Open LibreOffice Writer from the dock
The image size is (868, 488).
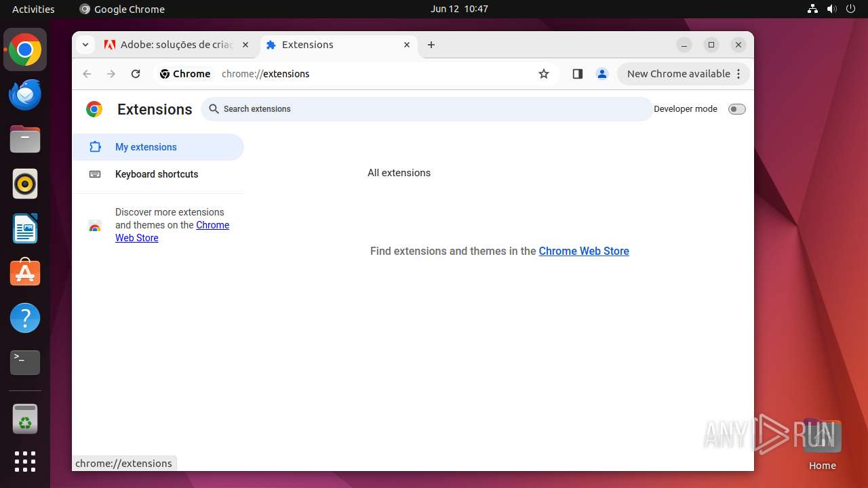pyautogui.click(x=25, y=228)
